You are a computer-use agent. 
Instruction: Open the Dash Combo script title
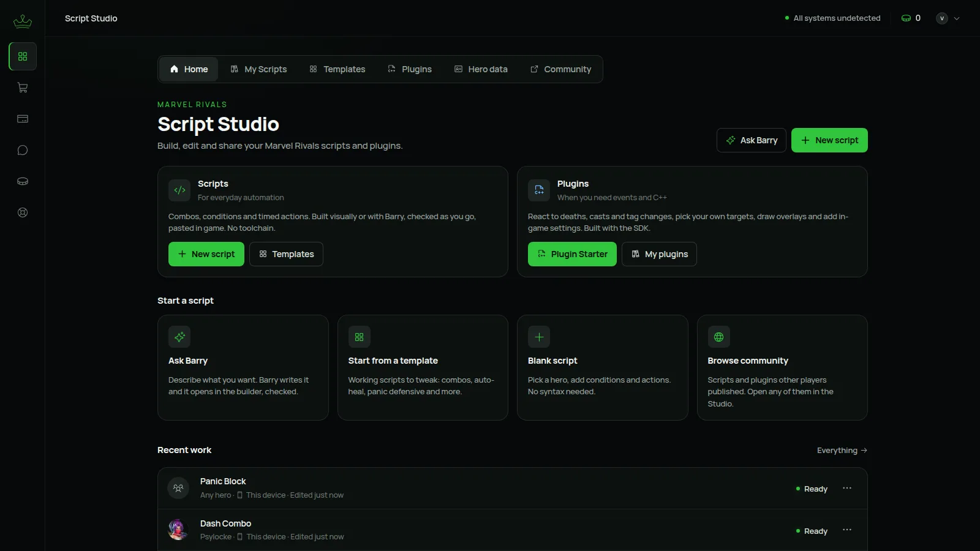pos(225,523)
